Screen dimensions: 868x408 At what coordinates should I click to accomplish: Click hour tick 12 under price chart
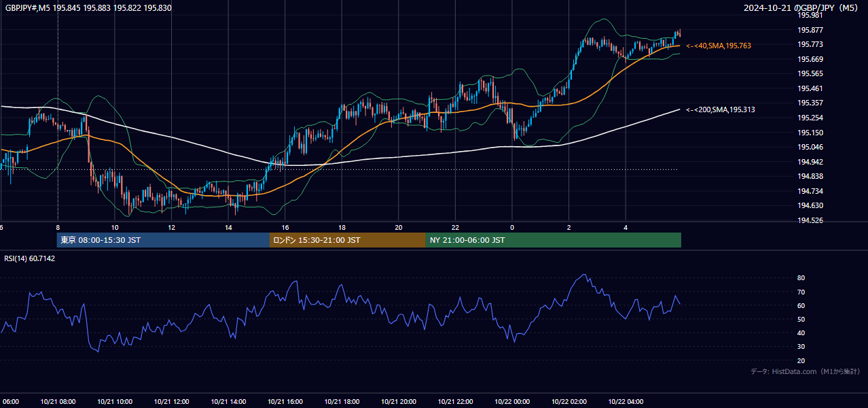171,228
